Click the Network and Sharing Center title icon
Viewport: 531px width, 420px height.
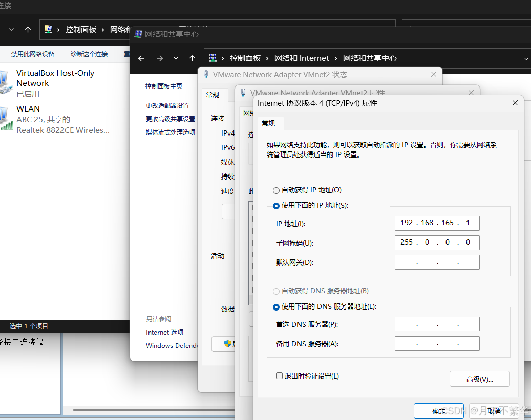[x=138, y=34]
